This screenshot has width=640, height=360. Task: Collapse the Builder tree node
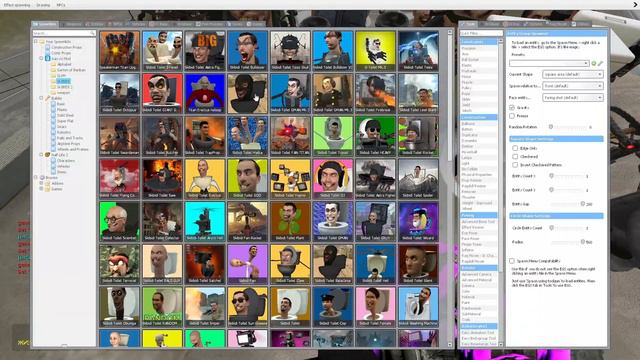point(41,98)
